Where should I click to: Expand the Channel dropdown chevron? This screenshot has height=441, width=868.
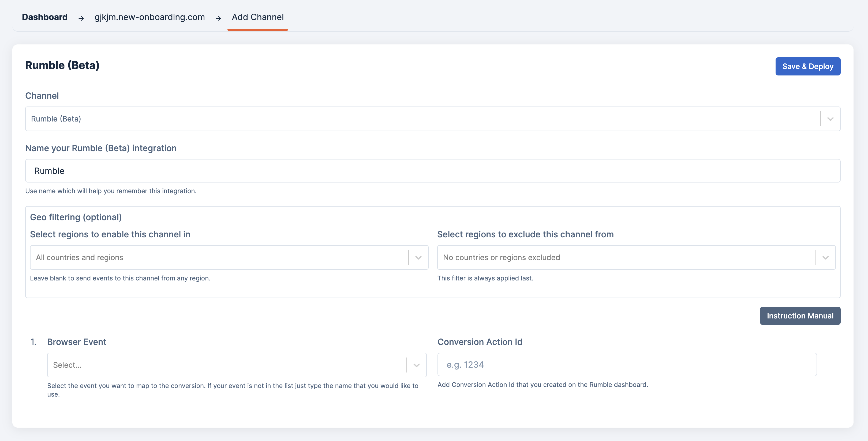[830, 119]
